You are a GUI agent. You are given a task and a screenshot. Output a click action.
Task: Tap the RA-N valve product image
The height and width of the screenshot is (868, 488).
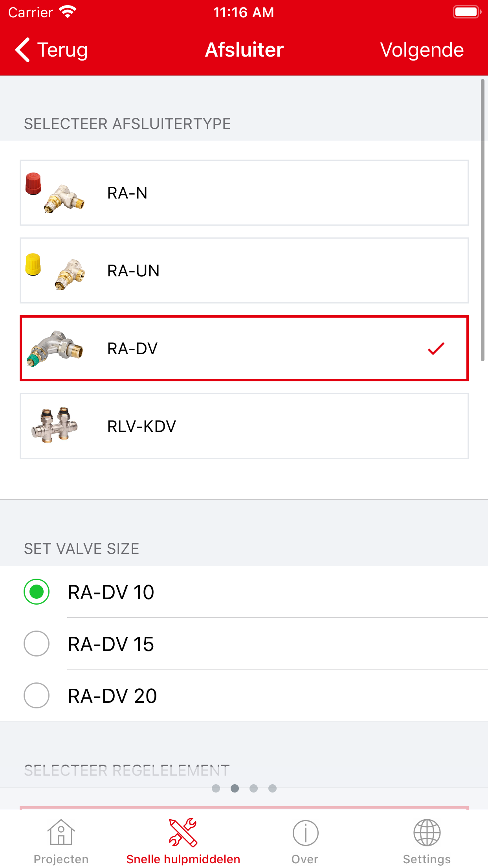55,193
